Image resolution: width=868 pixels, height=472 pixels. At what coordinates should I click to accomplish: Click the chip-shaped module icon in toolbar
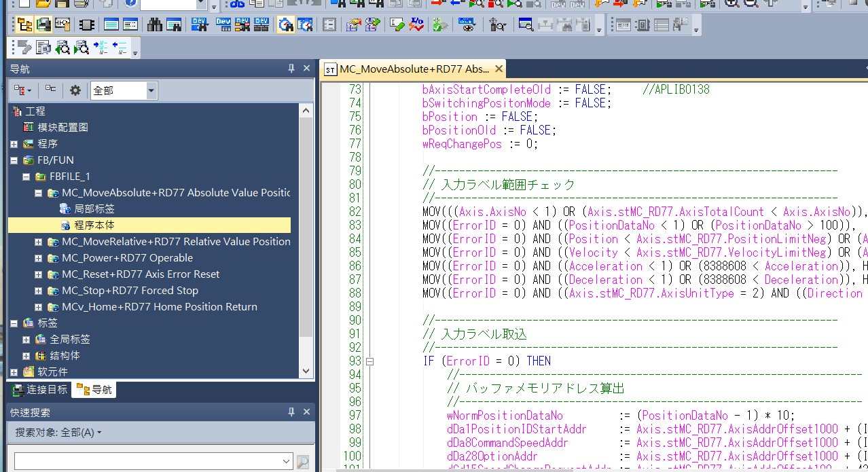click(86, 25)
